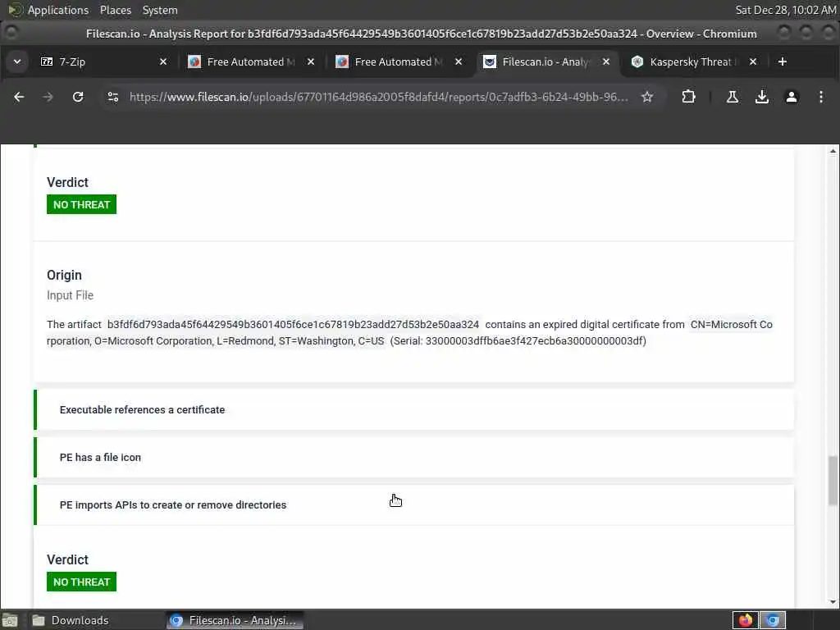The image size is (840, 630).
Task: Switch to first Free Automated tab
Action: tap(249, 62)
